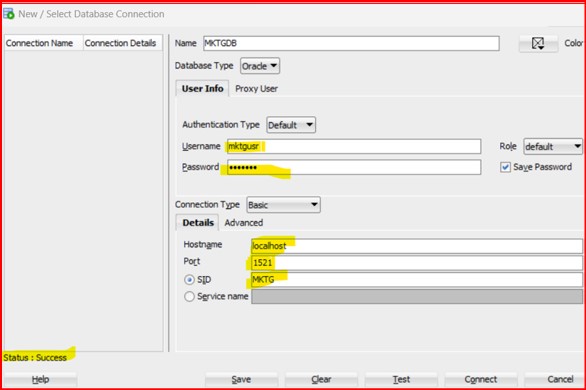This screenshot has width=586, height=390.
Task: Click the Connection Details column header
Action: click(x=123, y=43)
